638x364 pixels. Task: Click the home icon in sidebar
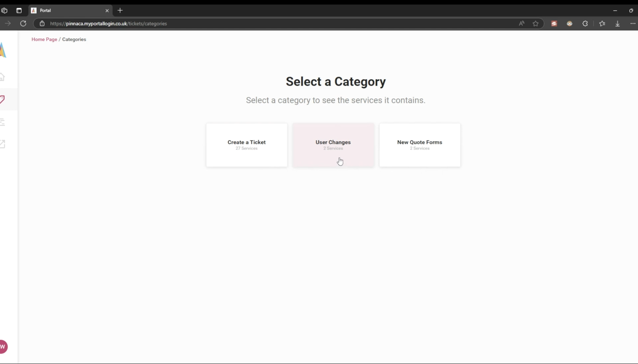(x=3, y=77)
